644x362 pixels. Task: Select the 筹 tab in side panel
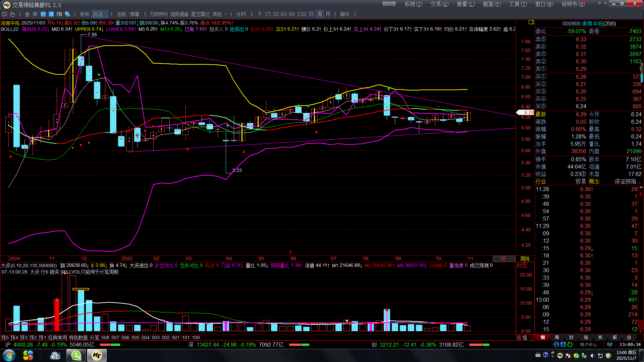[557, 338]
